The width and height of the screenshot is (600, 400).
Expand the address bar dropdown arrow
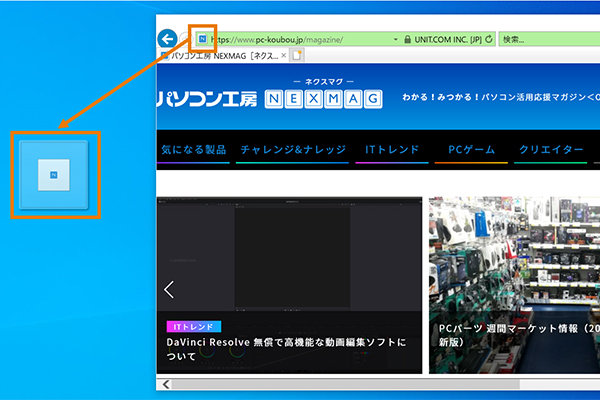[x=395, y=39]
